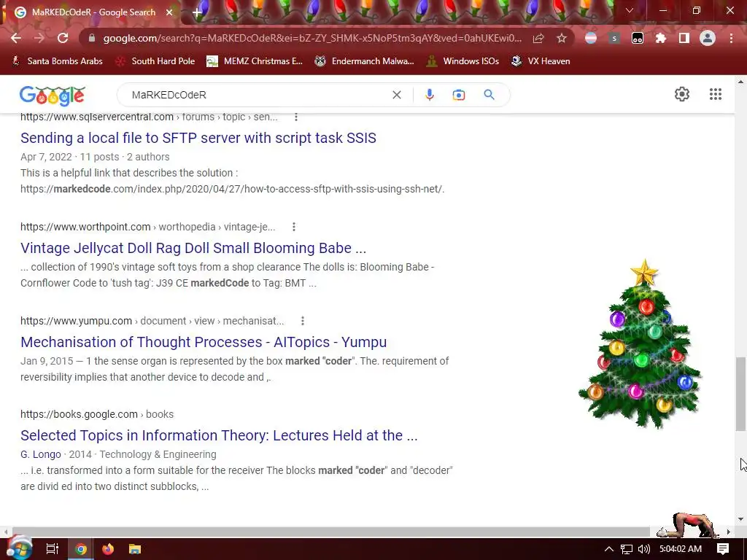Screen dimensions: 747x560
Task: Open Task View on the taskbar
Action: [x=53, y=549]
